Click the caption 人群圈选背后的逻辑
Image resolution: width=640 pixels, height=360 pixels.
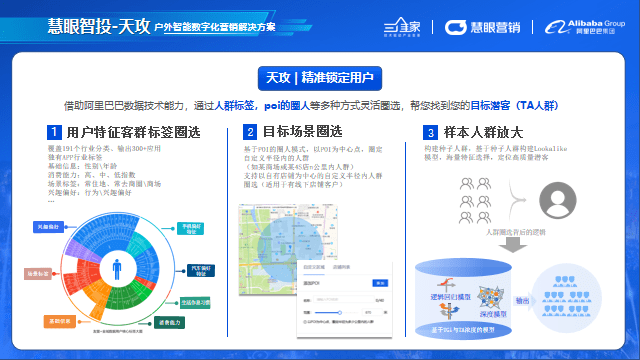(516, 232)
